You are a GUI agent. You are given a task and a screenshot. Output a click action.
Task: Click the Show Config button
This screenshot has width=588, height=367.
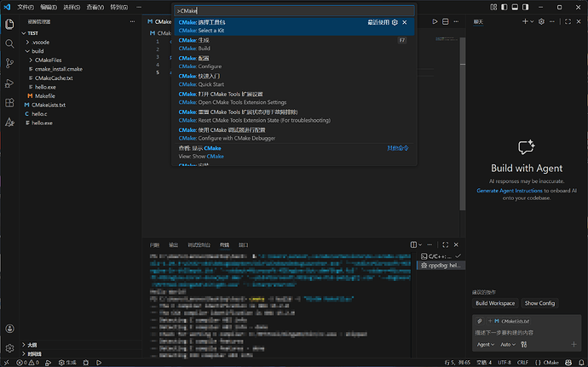(x=539, y=303)
